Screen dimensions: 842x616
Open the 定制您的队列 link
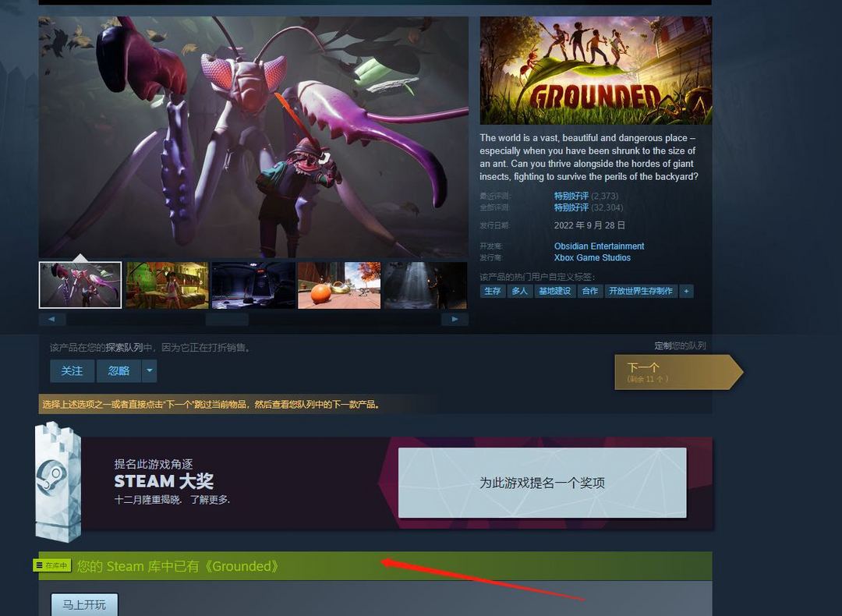680,346
